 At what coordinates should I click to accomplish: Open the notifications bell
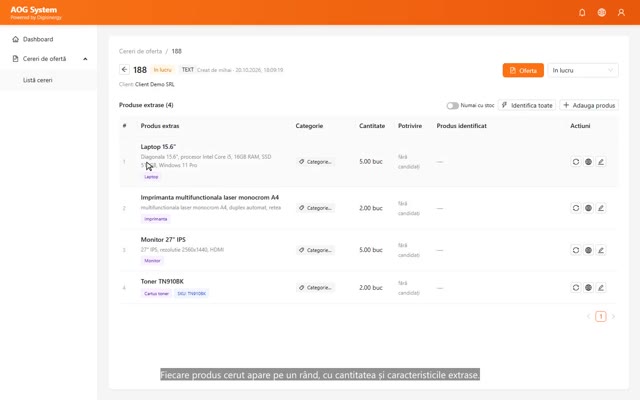582,13
